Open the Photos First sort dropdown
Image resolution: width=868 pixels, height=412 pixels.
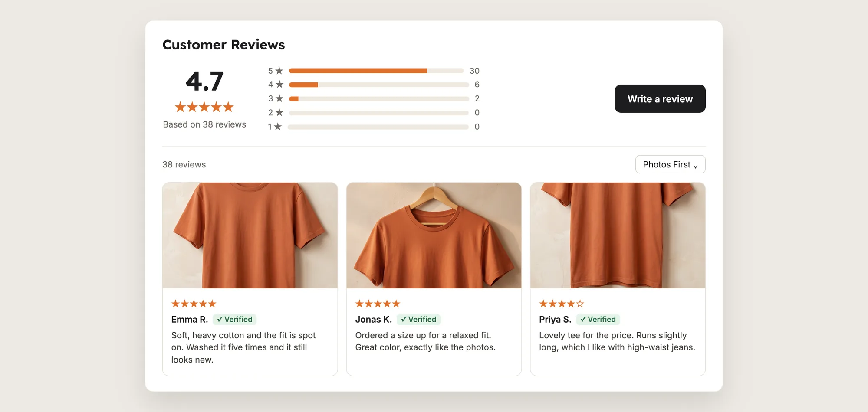(670, 164)
